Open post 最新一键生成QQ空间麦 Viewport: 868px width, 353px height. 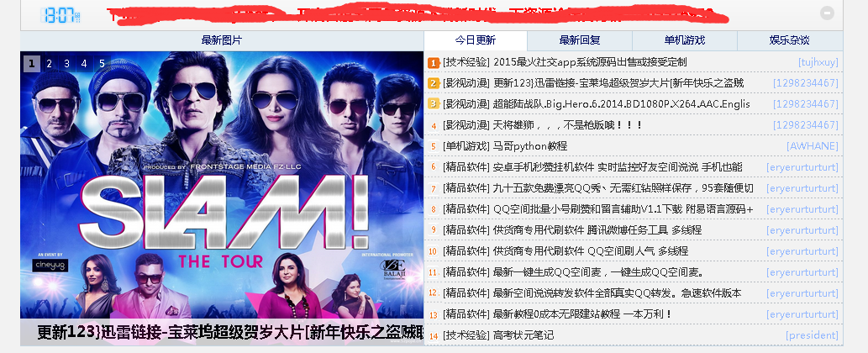(x=598, y=272)
